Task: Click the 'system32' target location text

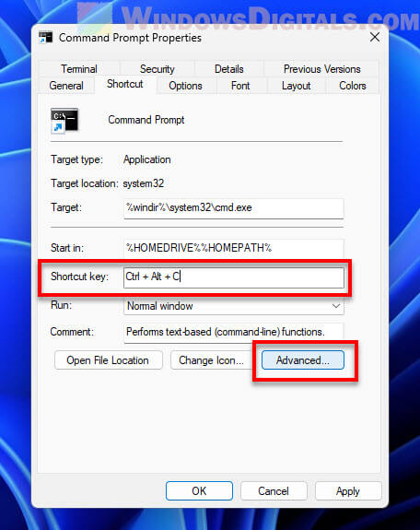Action: [x=144, y=183]
